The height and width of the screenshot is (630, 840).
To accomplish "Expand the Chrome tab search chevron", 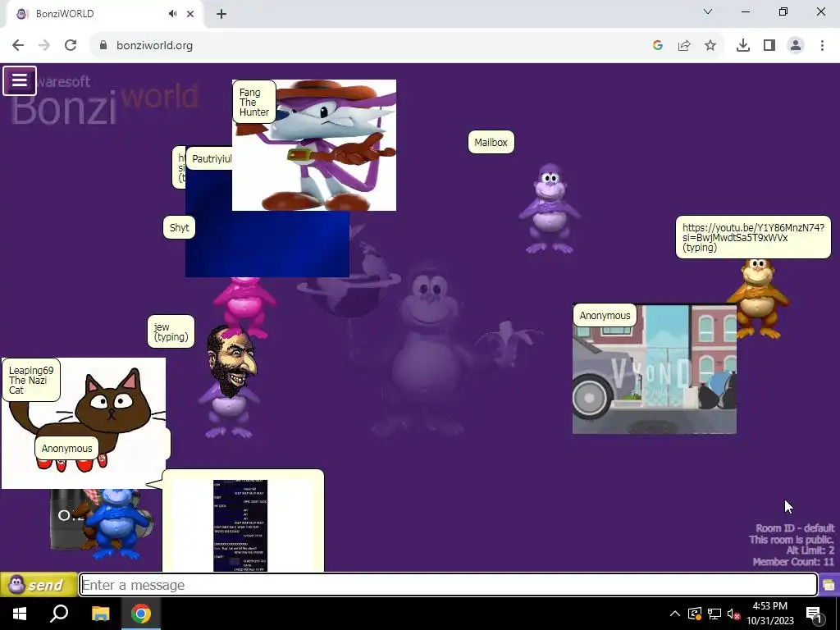I will pos(708,11).
